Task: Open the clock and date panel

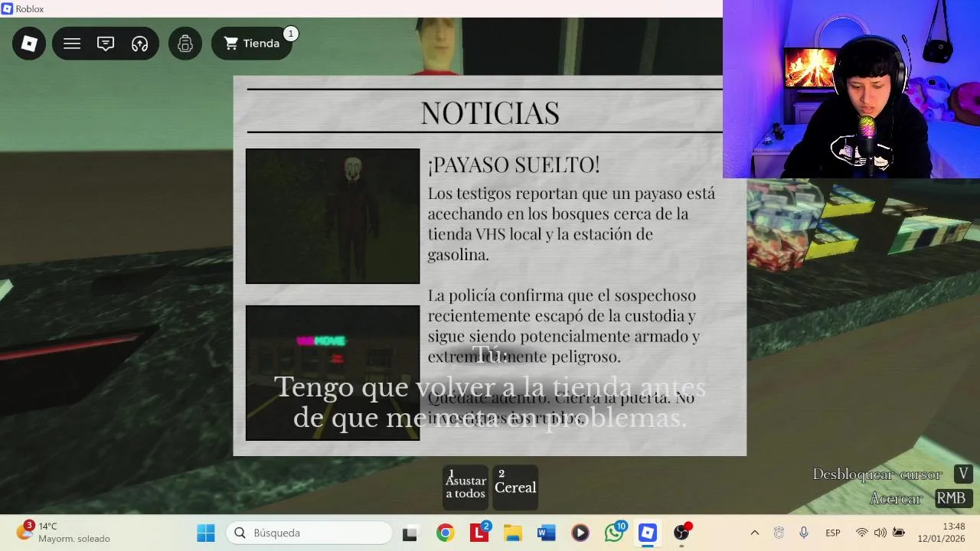Action: click(x=942, y=533)
